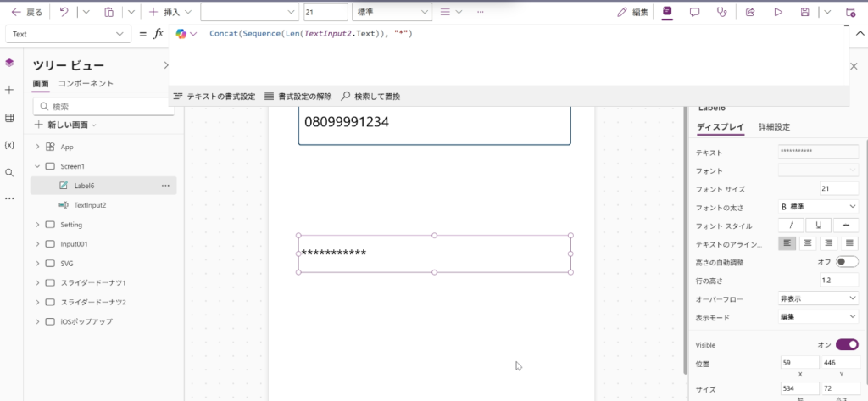
Task: Open the オーバーフロー dropdown
Action: coord(818,298)
